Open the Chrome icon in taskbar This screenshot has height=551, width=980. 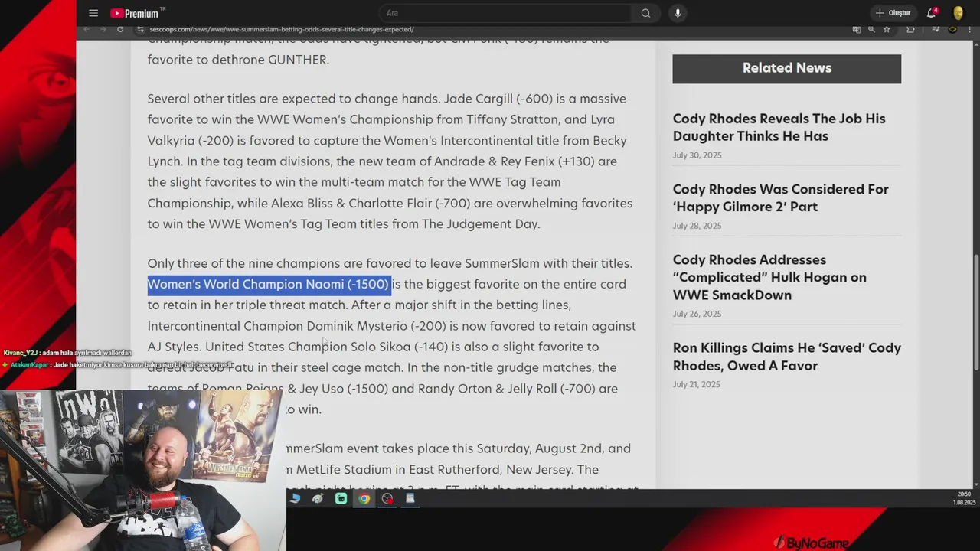(364, 499)
